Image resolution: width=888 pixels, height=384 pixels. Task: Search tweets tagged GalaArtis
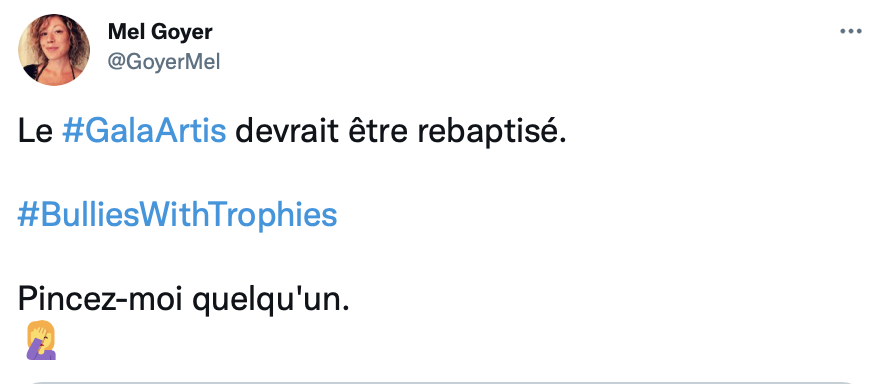pos(144,131)
